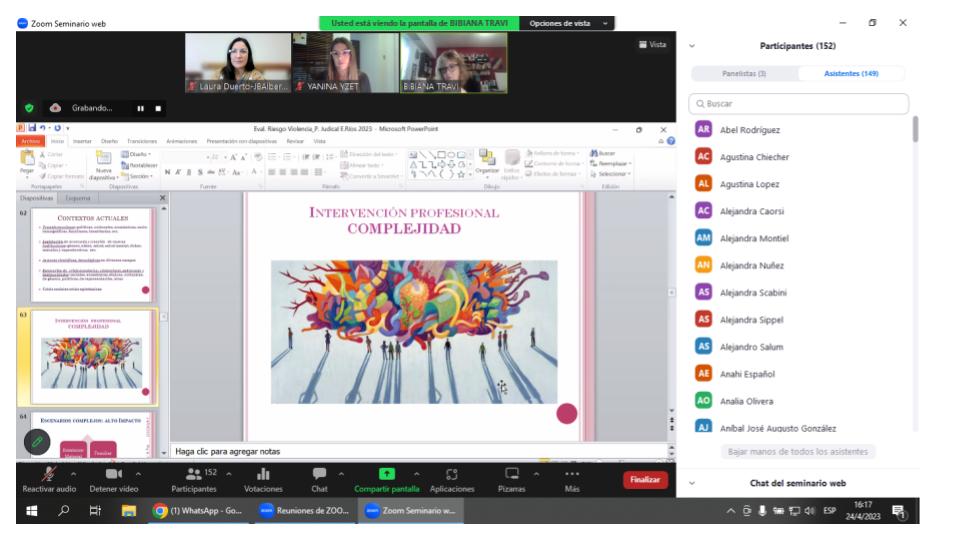This screenshot has height=540, width=960.
Task: Expand the arrow next to Pizarras
Action: (536, 474)
